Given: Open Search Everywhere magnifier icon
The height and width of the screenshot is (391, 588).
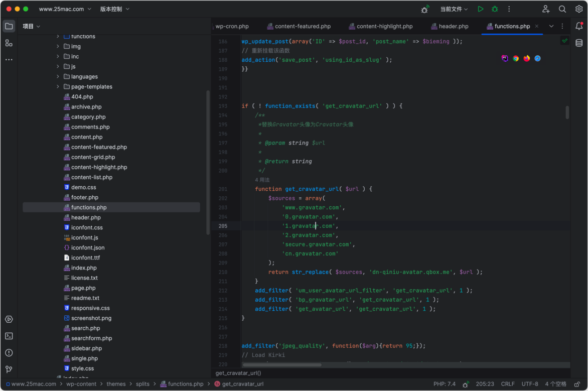Looking at the screenshot, I should 562,9.
